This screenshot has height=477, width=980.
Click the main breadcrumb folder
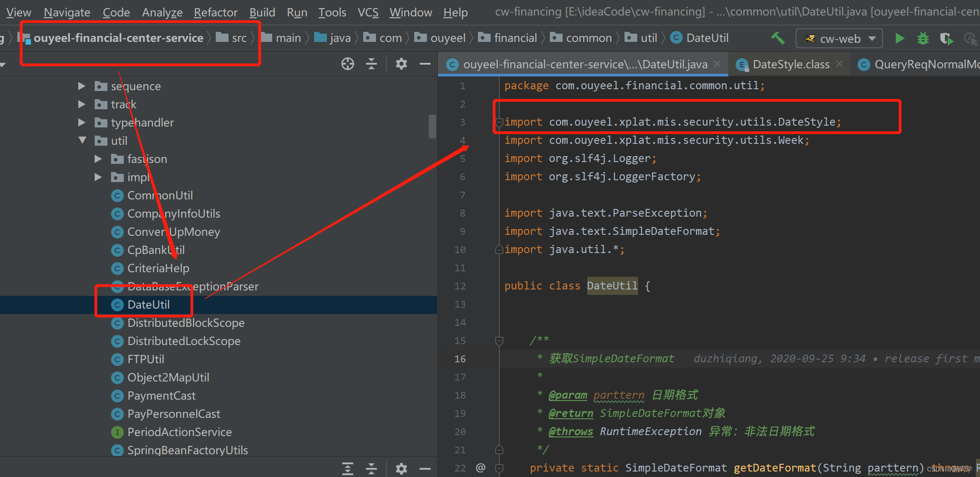[x=280, y=38]
